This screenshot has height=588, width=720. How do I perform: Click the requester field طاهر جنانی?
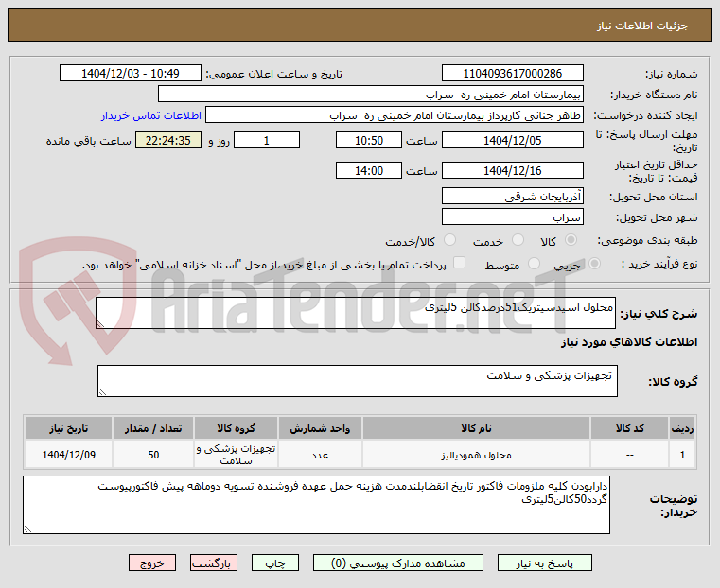click(x=395, y=115)
